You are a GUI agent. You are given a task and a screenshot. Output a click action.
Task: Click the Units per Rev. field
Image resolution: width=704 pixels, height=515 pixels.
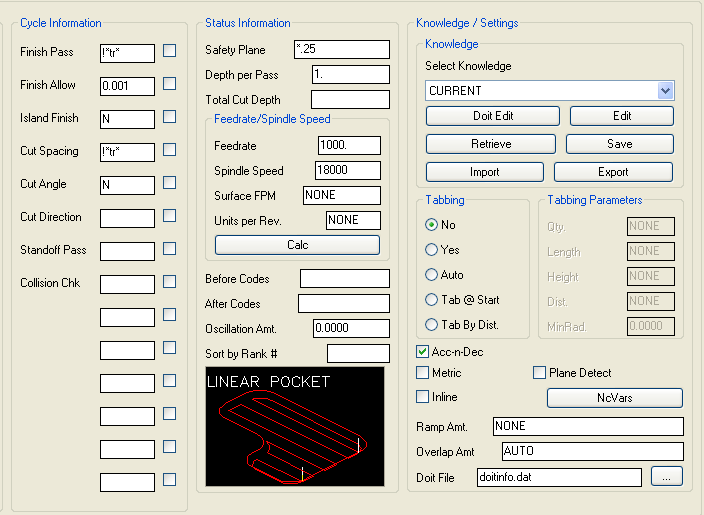click(353, 220)
